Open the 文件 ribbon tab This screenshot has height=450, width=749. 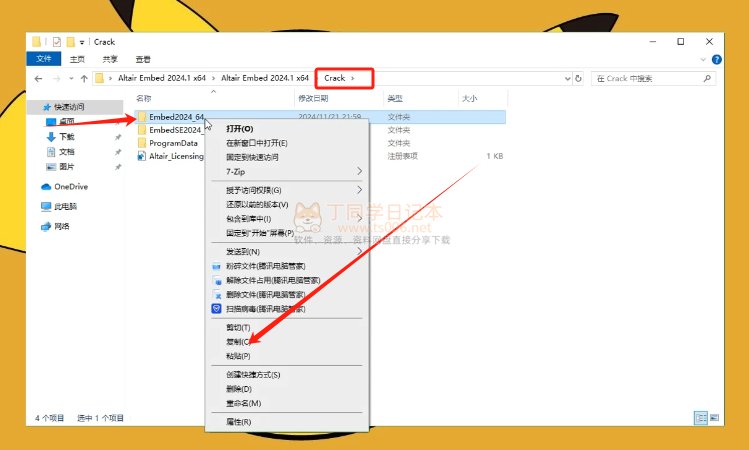pos(43,59)
